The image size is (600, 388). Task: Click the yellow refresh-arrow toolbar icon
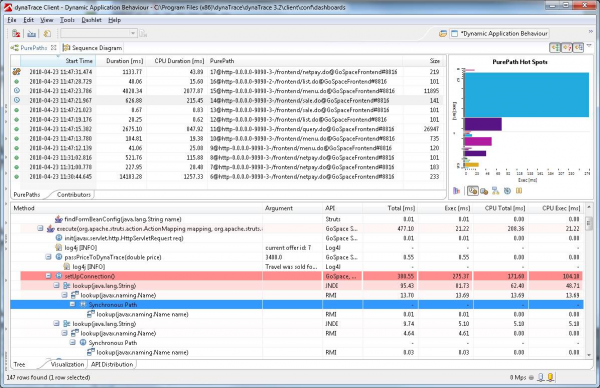click(x=47, y=34)
